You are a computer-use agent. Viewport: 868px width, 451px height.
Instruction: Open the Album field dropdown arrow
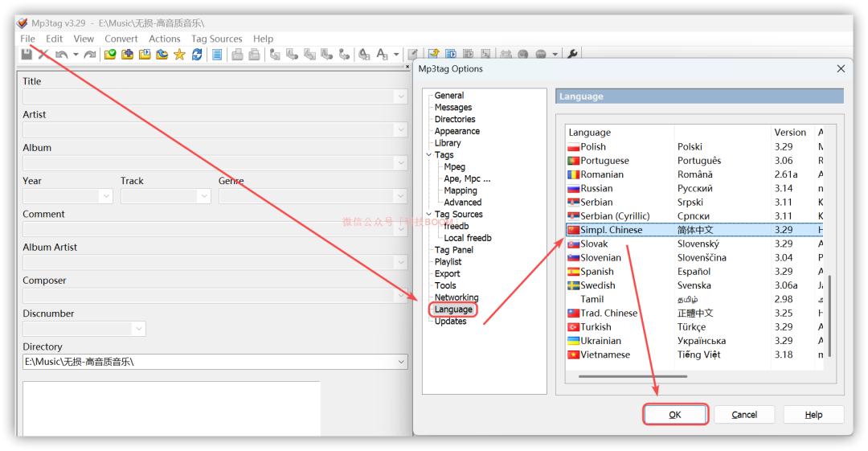pos(401,163)
